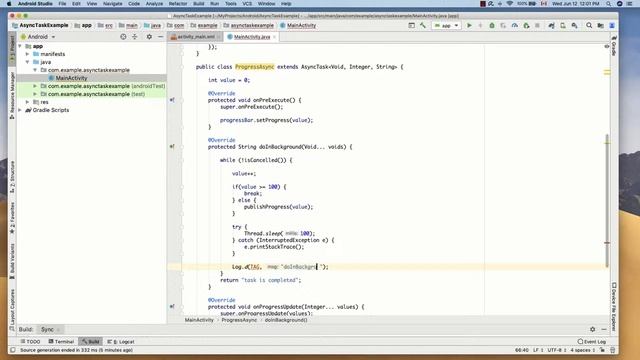
Task: Expand the androidTest package node
Action: pos(35,86)
